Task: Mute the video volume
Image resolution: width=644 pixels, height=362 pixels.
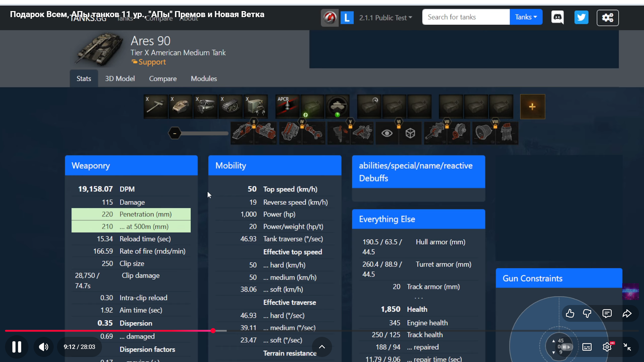Action: [x=44, y=347]
